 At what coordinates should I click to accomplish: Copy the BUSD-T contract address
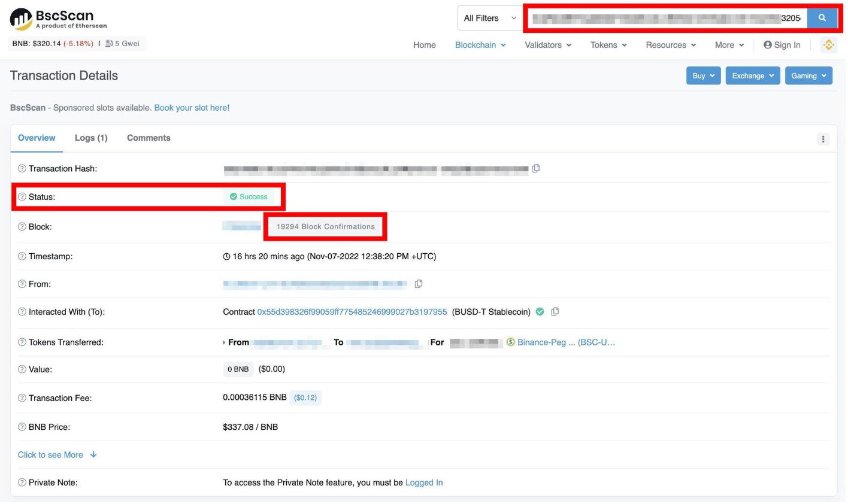coord(556,312)
